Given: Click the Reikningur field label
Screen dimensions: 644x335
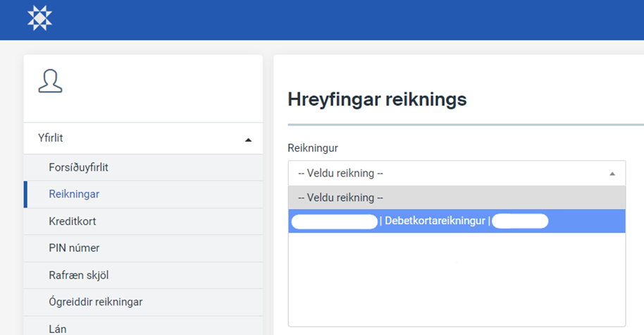Looking at the screenshot, I should point(312,148).
